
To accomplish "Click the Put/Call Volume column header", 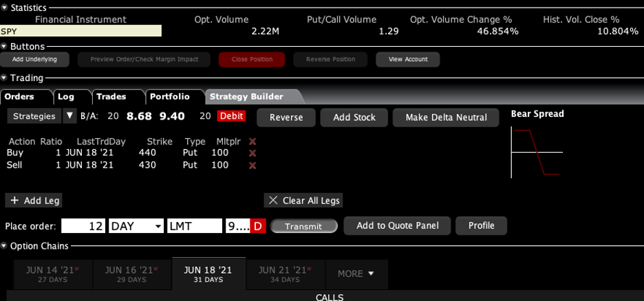I will click(342, 20).
